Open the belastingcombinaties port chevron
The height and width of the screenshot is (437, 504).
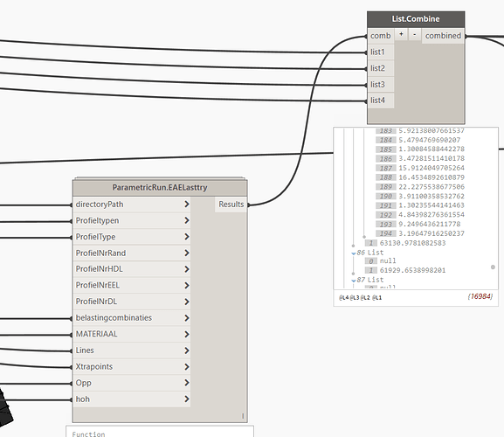point(186,318)
